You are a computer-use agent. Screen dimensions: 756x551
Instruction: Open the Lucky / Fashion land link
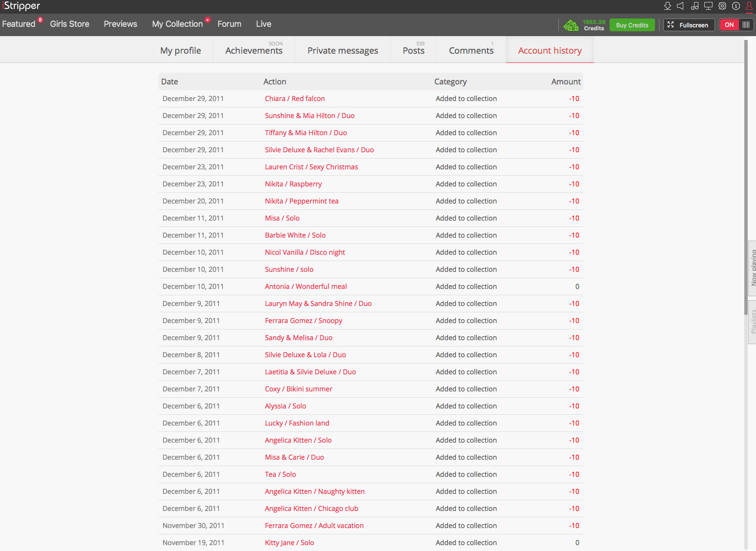click(x=297, y=423)
